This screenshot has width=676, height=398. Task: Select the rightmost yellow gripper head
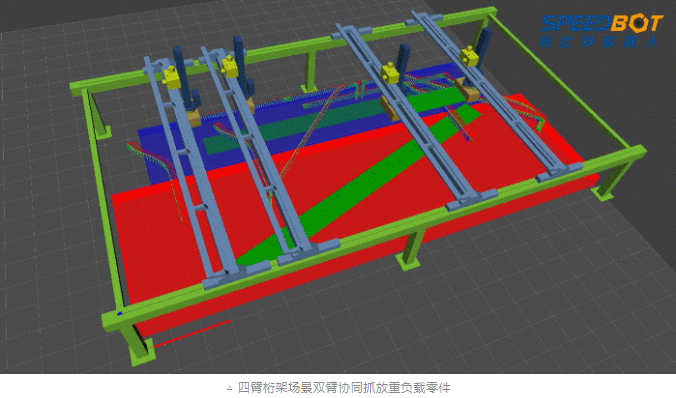(469, 56)
